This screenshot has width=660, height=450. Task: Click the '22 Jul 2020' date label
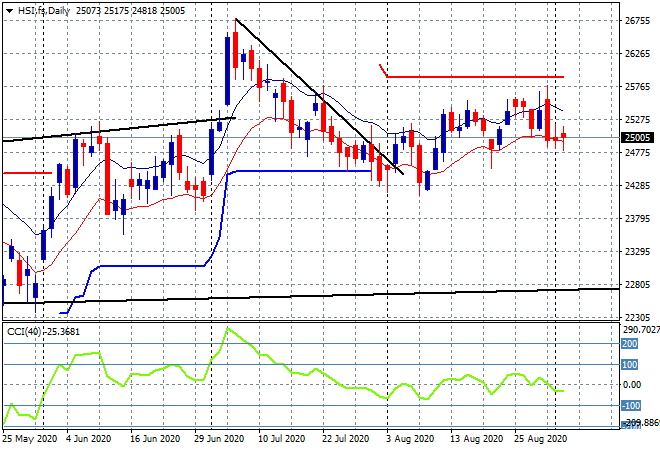point(346,439)
